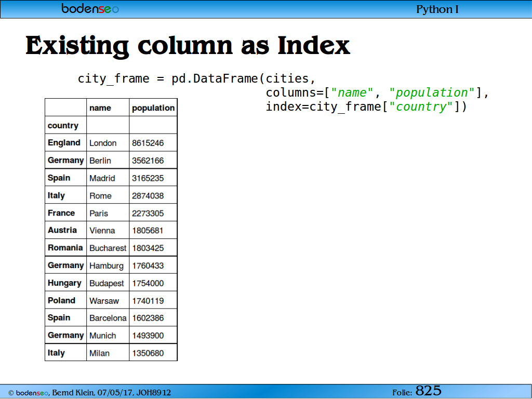Click the 'Existing column as Index' heading
Image resolution: width=532 pixels, height=399 pixels.
[x=188, y=46]
